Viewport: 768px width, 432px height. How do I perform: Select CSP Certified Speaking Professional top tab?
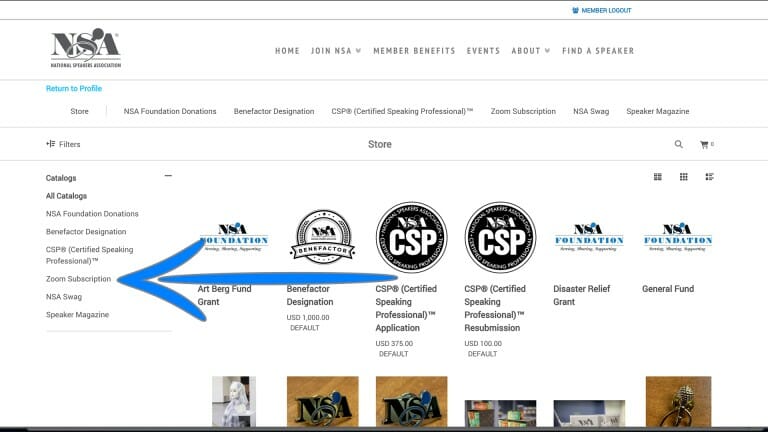(x=402, y=111)
